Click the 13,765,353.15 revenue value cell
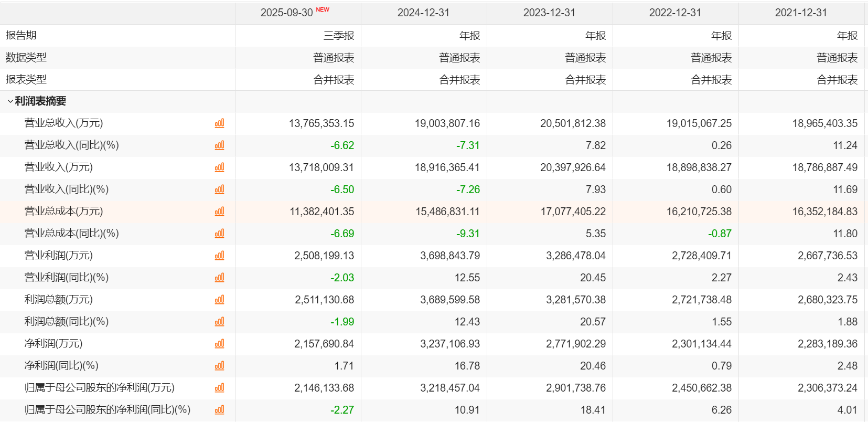The height and width of the screenshot is (422, 868). [321, 123]
